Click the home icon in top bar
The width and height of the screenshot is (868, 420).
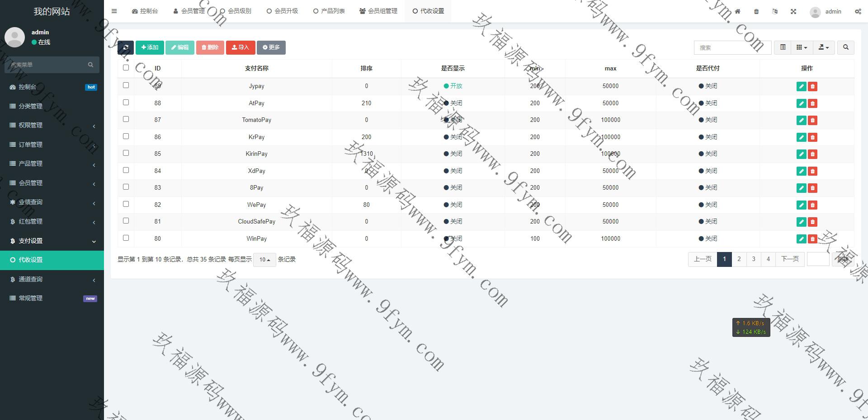click(x=737, y=11)
